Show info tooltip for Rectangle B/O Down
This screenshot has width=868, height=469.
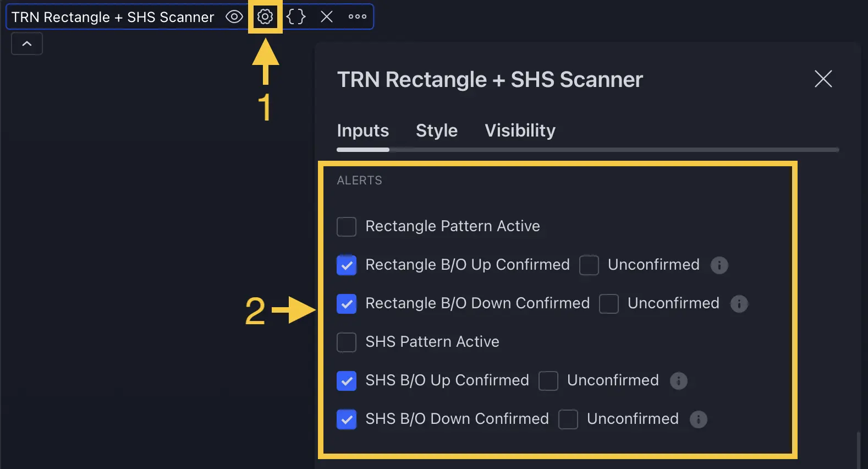pyautogui.click(x=739, y=304)
